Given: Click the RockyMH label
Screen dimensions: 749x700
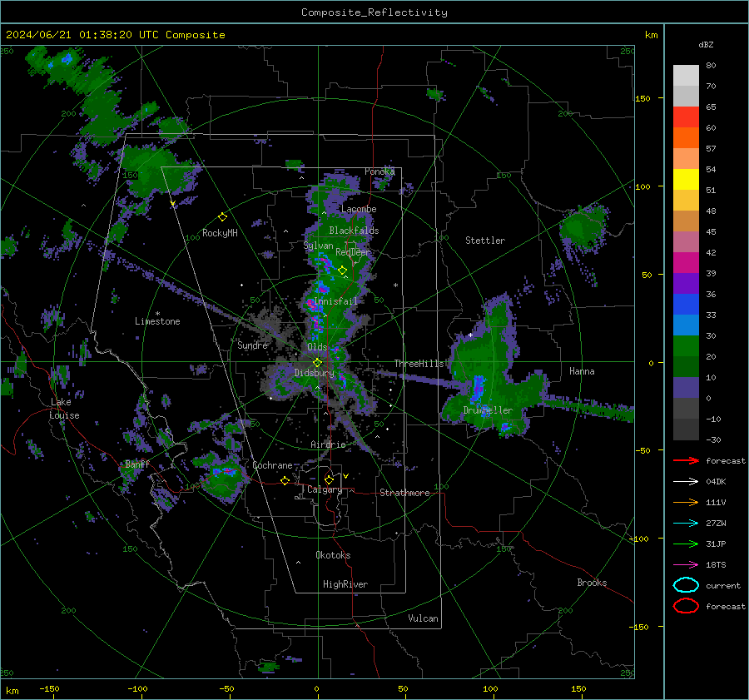Looking at the screenshot, I should point(220,233).
